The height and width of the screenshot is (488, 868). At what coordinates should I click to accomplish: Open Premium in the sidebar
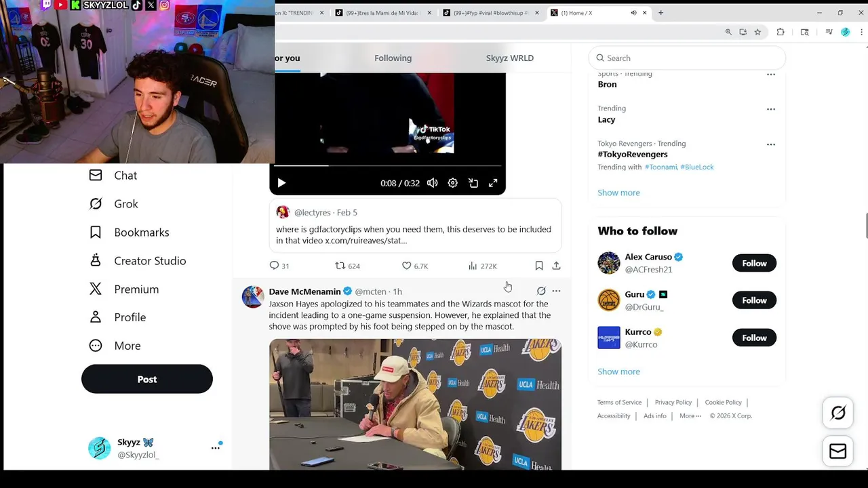click(124, 289)
